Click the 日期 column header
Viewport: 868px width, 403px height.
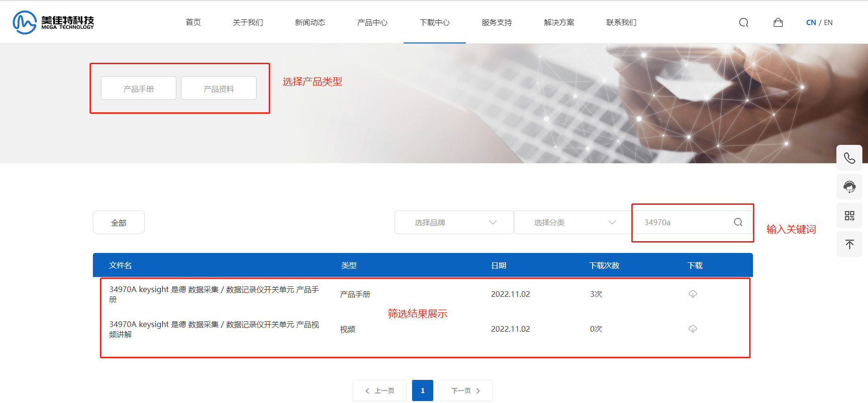tap(499, 265)
